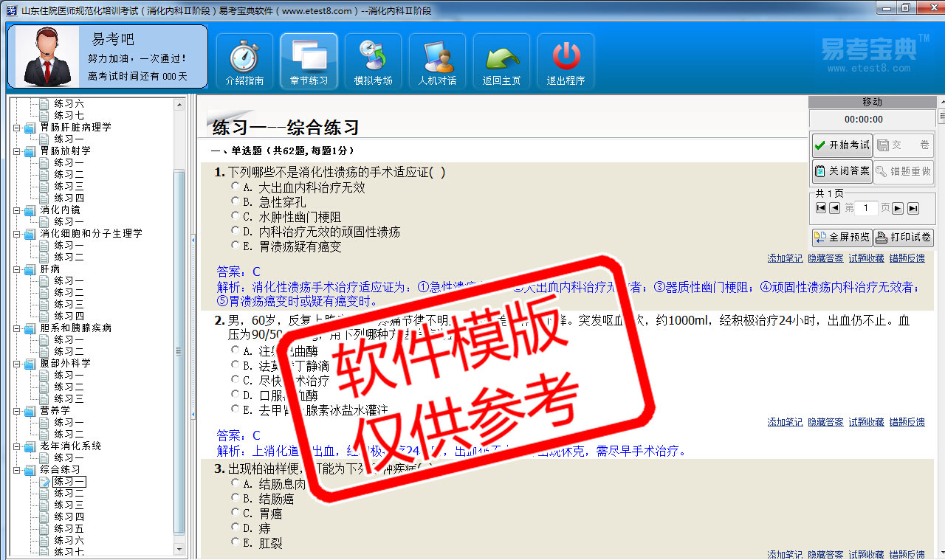
Task: Go to the next page arrow
Action: click(x=898, y=208)
